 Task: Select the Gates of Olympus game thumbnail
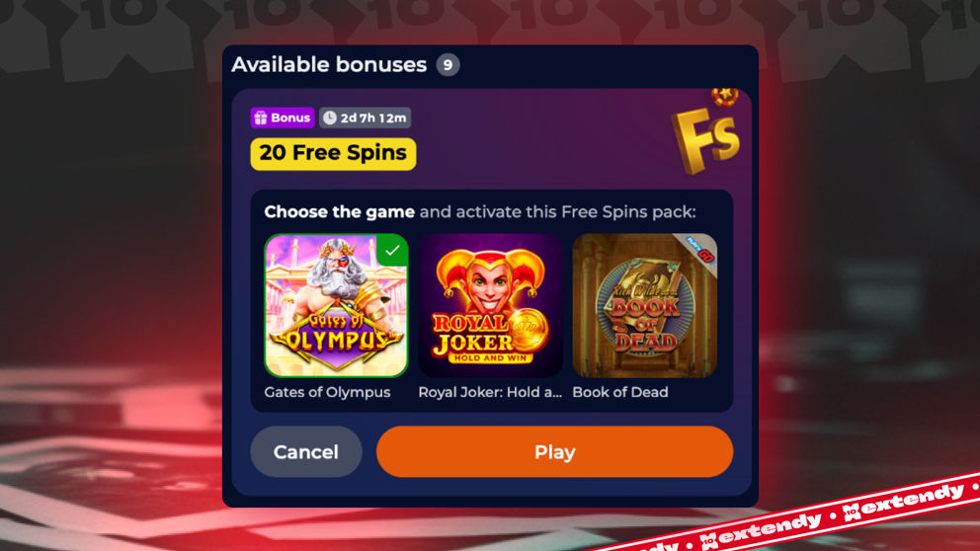(x=336, y=305)
